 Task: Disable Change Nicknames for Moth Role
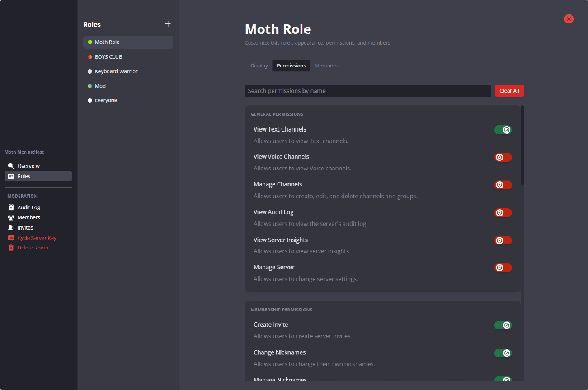click(x=503, y=353)
